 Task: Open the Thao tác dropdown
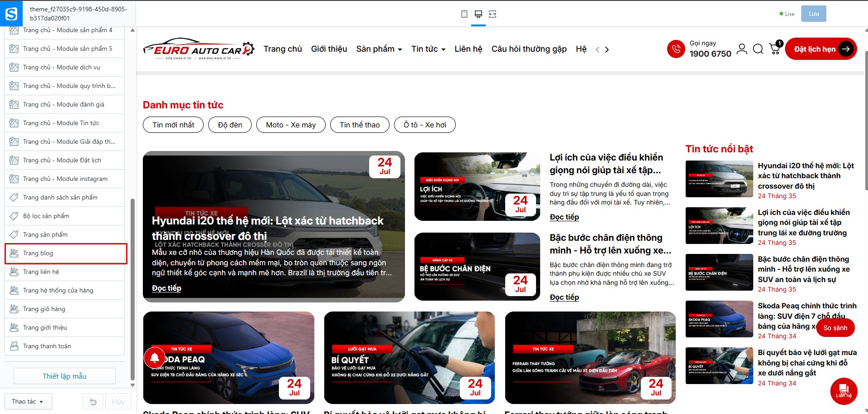(x=28, y=401)
